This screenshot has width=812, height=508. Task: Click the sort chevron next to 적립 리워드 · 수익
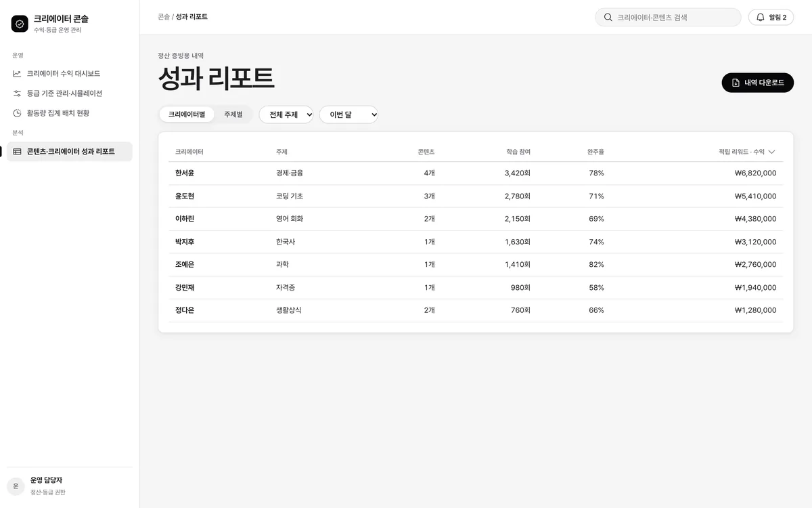(772, 152)
